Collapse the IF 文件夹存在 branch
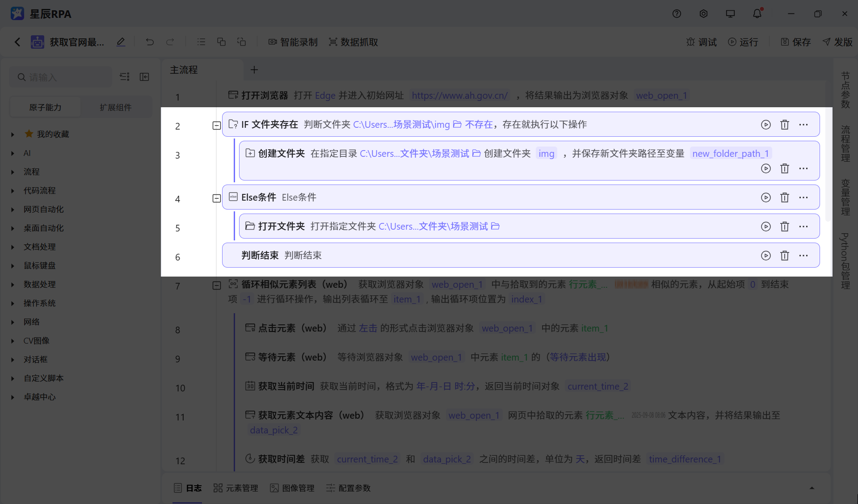Image resolution: width=858 pixels, height=504 pixels. tap(217, 126)
